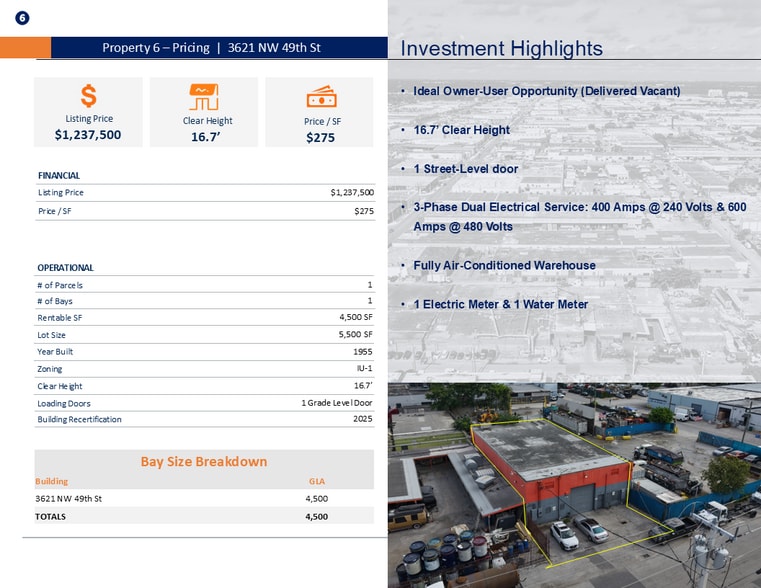Select the 3621 NW 49th St building row
Screen dimensions: 761x588
(204, 499)
